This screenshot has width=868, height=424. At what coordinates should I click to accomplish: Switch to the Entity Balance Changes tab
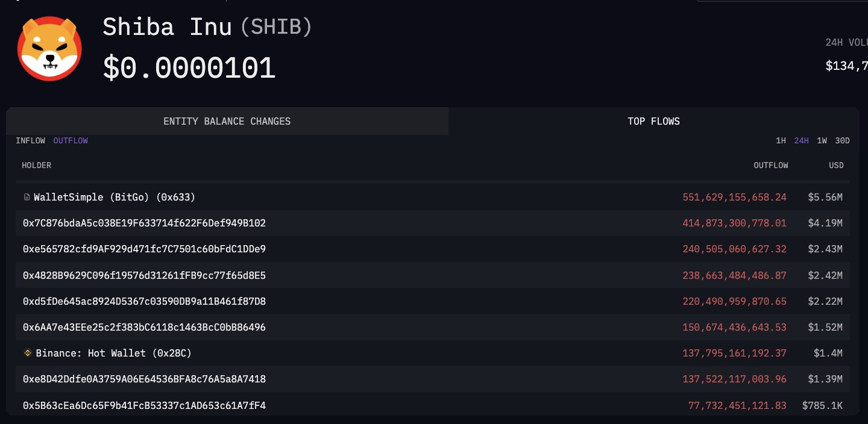coord(227,121)
